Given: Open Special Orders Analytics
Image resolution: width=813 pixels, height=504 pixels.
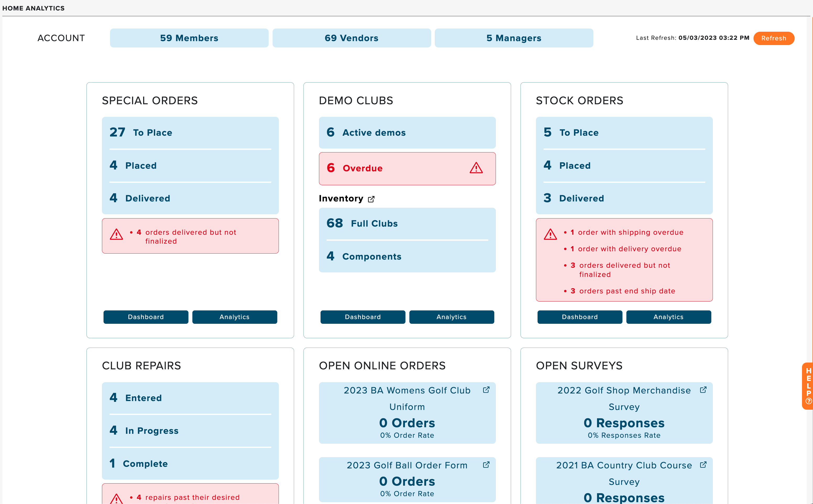Looking at the screenshot, I should (234, 317).
